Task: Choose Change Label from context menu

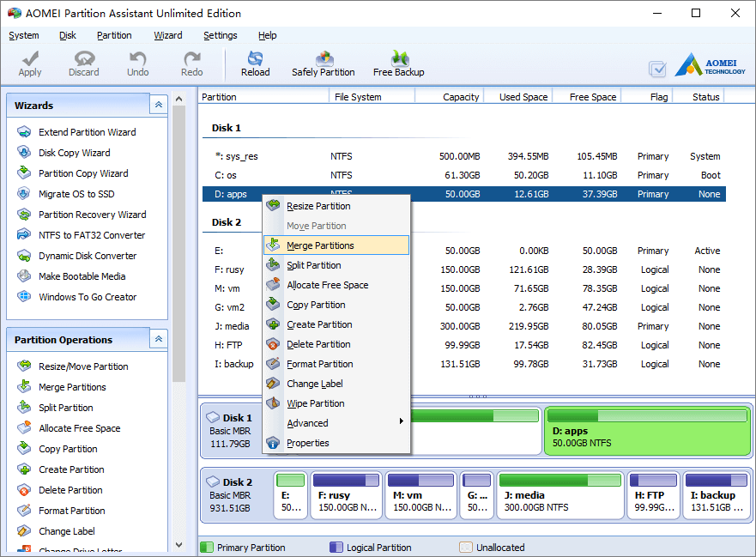Action: [336, 384]
